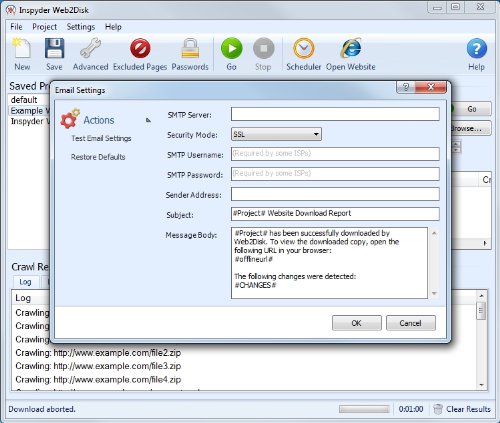Click the Download aborted status text

[x=42, y=409]
